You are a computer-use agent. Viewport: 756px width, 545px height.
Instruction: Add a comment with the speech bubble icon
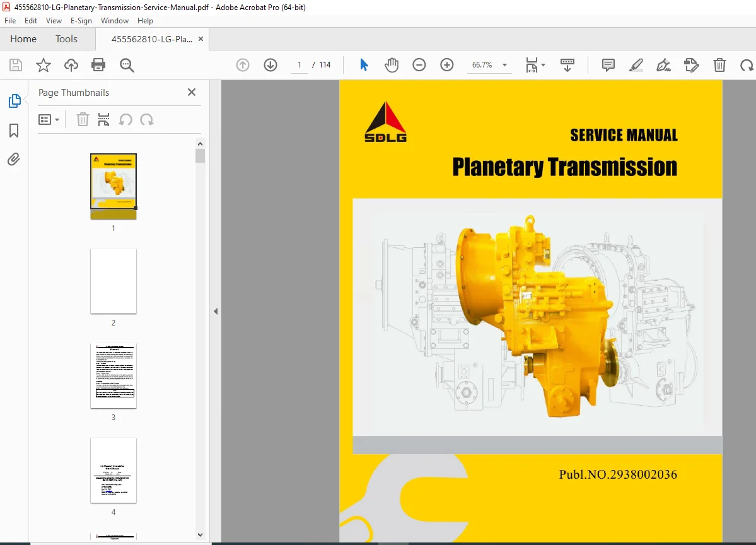point(608,64)
